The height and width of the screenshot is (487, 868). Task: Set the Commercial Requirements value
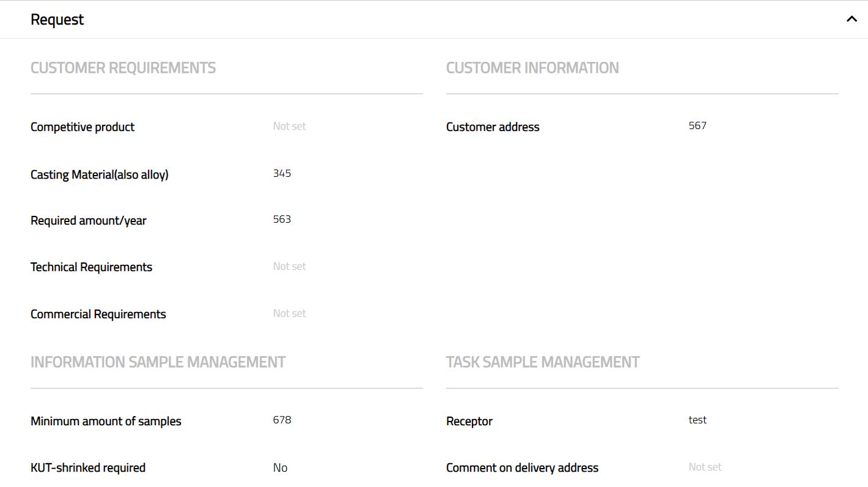coord(289,313)
